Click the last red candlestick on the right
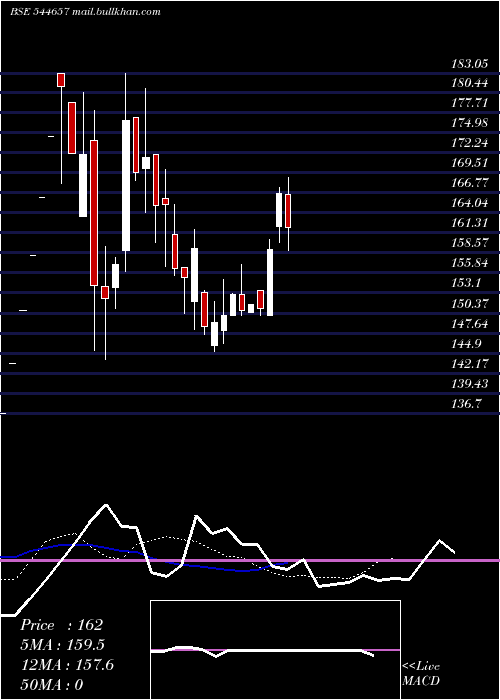 click(288, 211)
